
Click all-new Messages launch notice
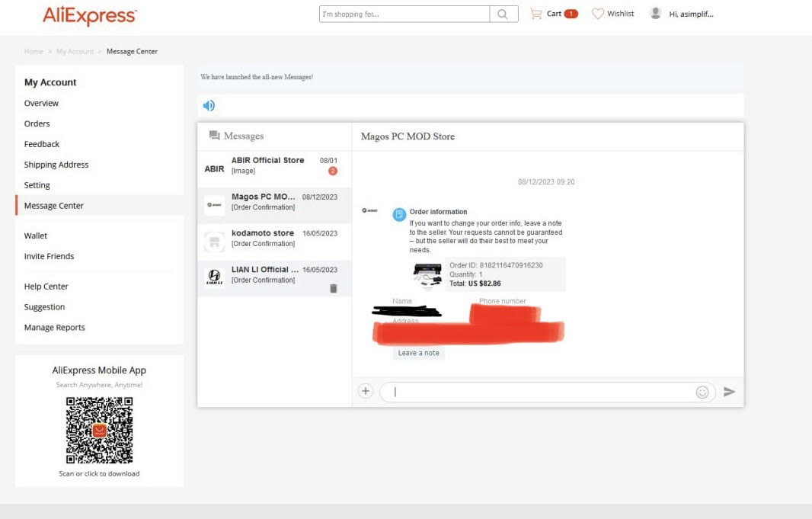point(257,77)
